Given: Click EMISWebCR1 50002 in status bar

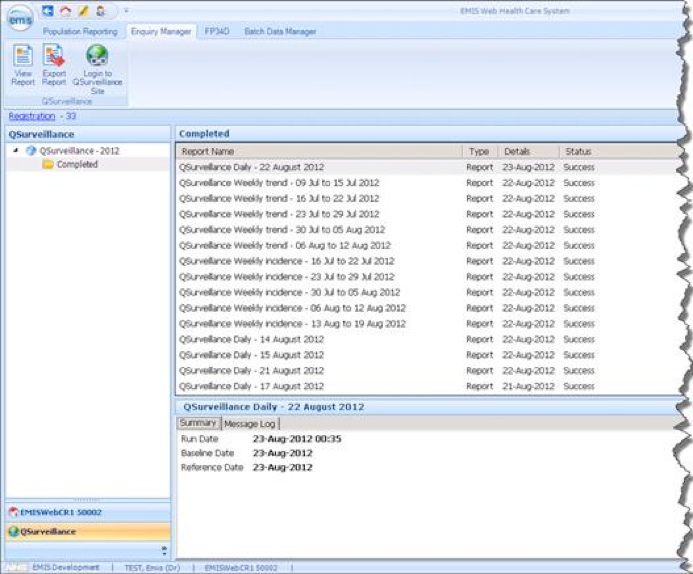Looking at the screenshot, I should tap(241, 567).
